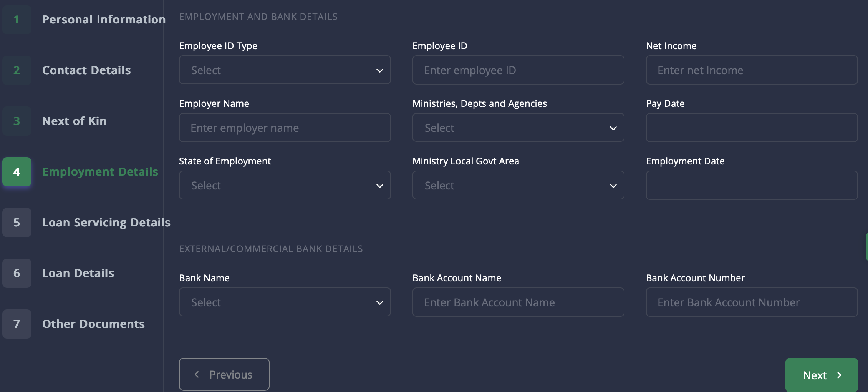
Task: Click step 3 number badge
Action: [x=17, y=121]
